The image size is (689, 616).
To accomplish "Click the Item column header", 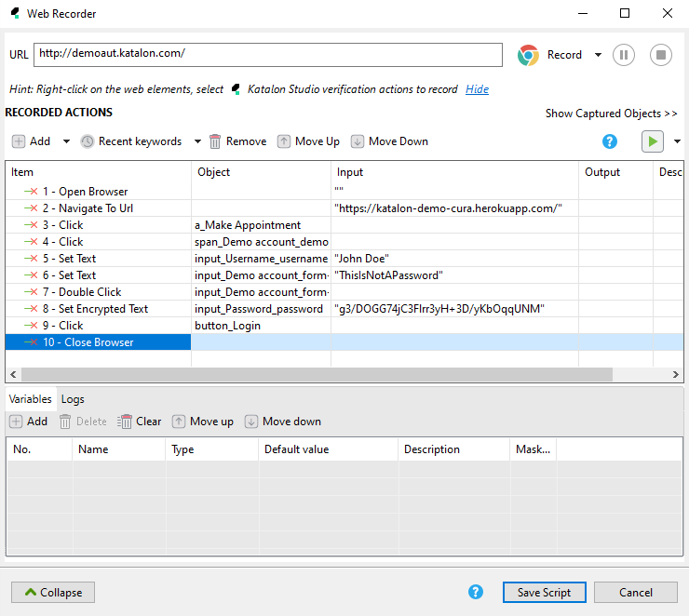I will pyautogui.click(x=99, y=172).
